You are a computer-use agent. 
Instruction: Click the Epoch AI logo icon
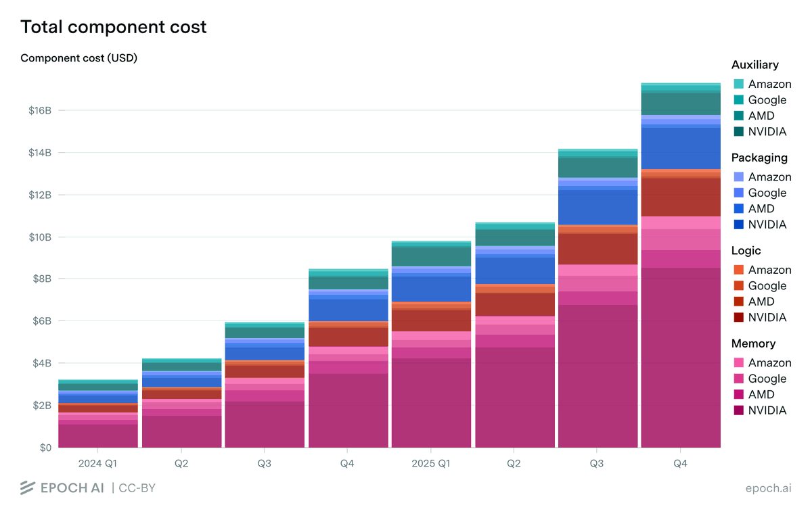coord(28,487)
